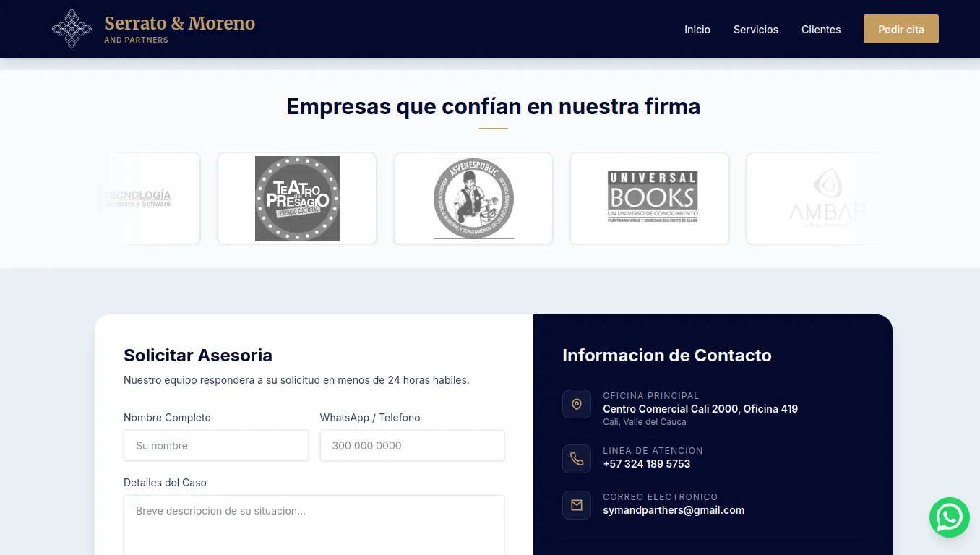
Task: Click the Empresas que confían en nuestra firma heading
Action: click(x=494, y=106)
